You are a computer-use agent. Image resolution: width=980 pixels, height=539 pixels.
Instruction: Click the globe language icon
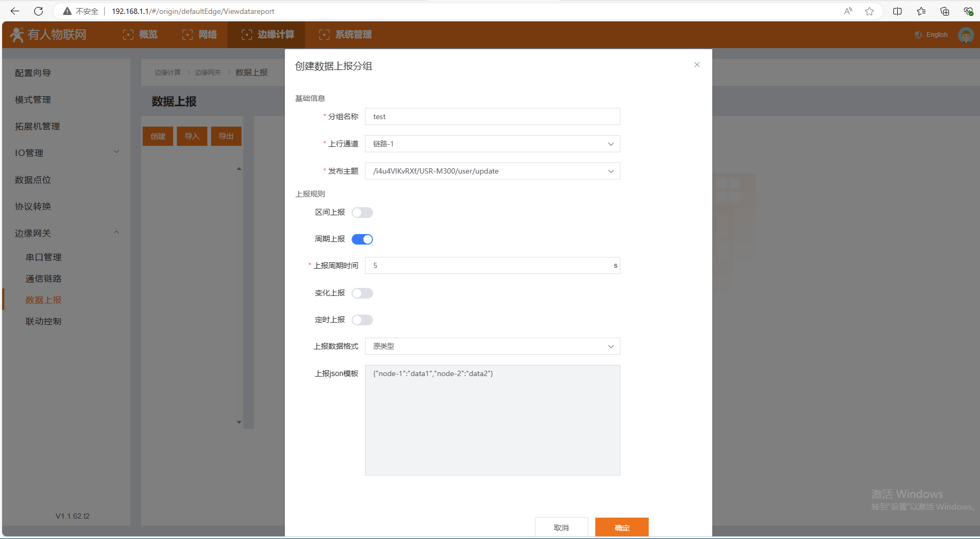[918, 35]
